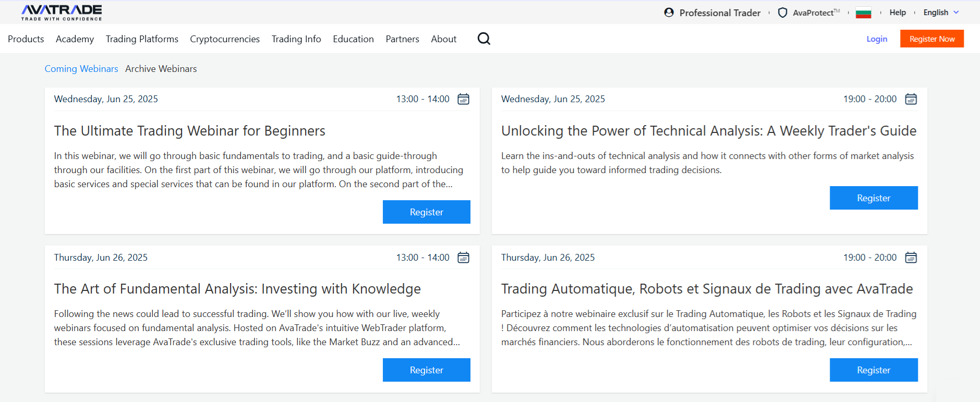Open the Cryptocurrencies menu
Screen dimensions: 980x402
pos(225,39)
